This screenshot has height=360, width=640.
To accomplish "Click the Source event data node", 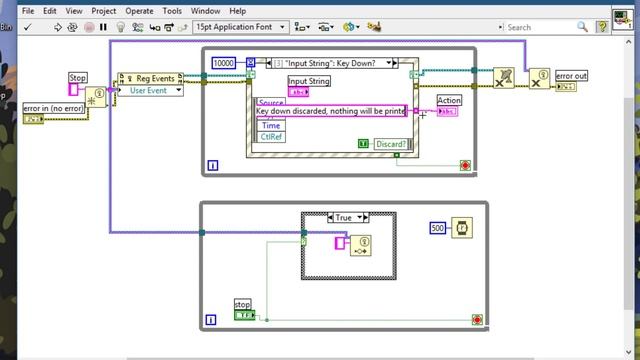I will (x=271, y=102).
